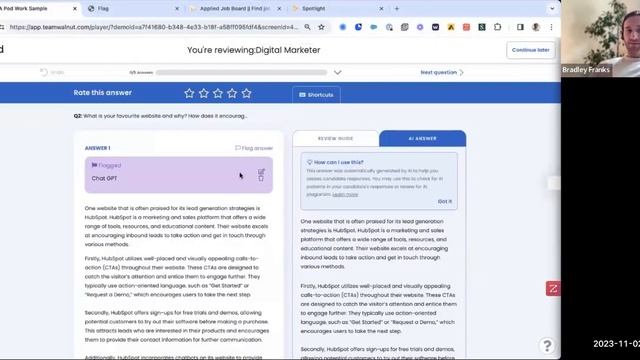Click the teal chat bubble extension icon

373,27
